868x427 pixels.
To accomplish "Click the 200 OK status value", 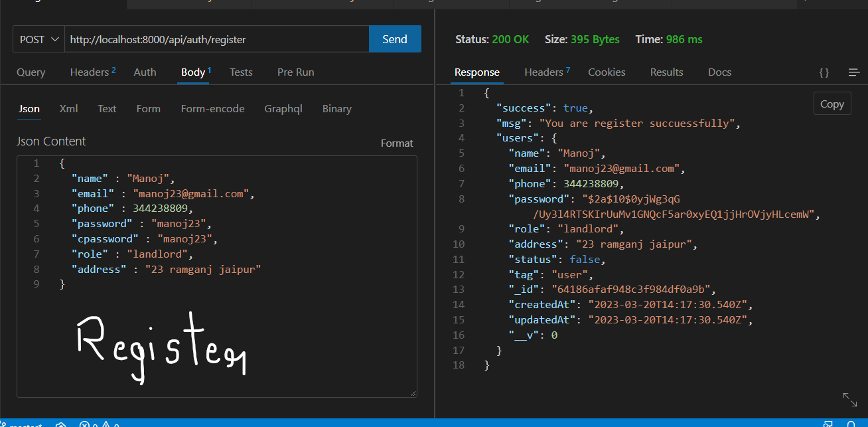I will [510, 39].
